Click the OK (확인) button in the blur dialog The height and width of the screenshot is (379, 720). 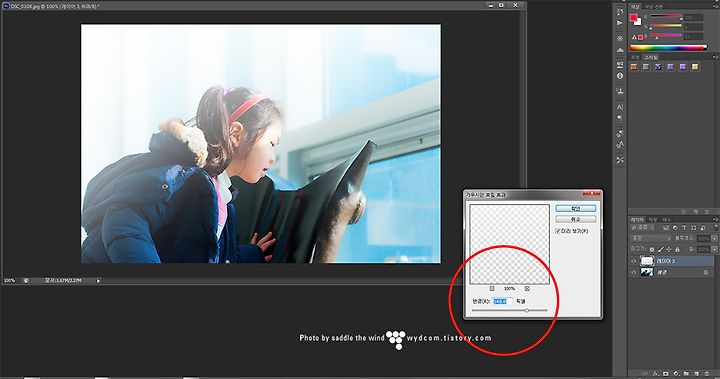click(575, 209)
